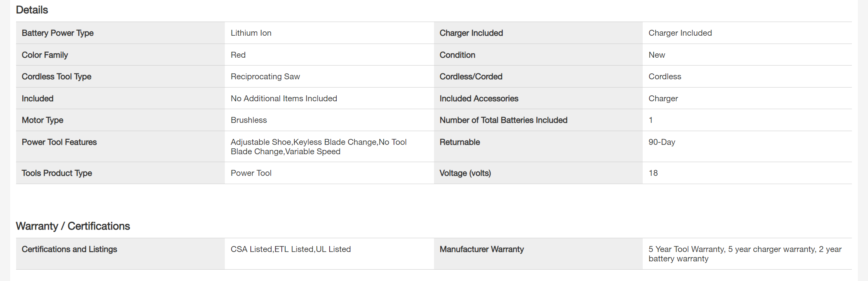Click the Reciprocating Saw value
This screenshot has height=281, width=868.
click(x=265, y=77)
